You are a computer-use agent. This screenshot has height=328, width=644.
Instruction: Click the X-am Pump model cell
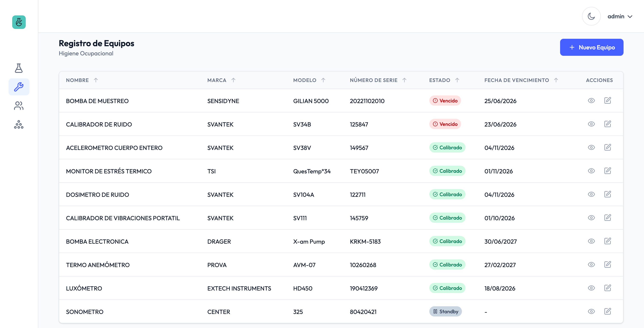309,242
